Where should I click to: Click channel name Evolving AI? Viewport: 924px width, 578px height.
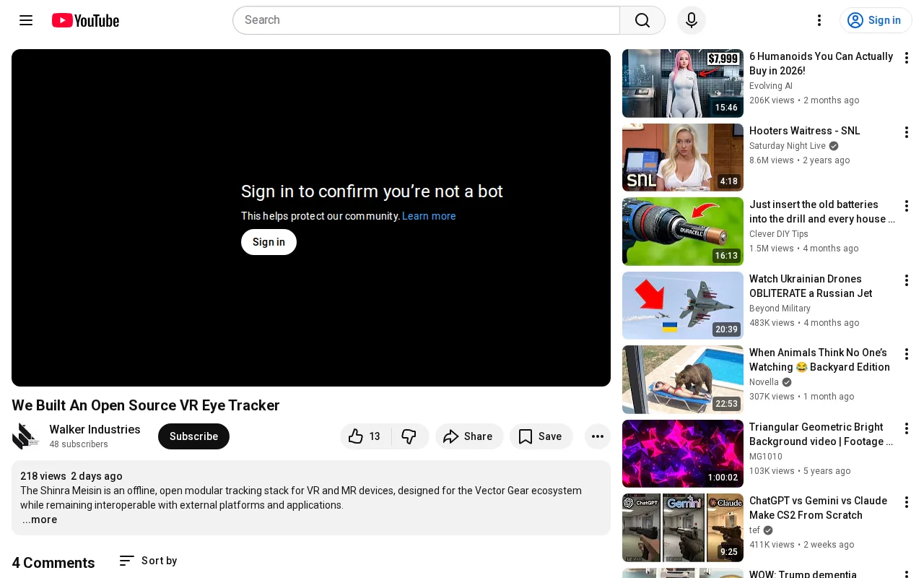tap(771, 86)
